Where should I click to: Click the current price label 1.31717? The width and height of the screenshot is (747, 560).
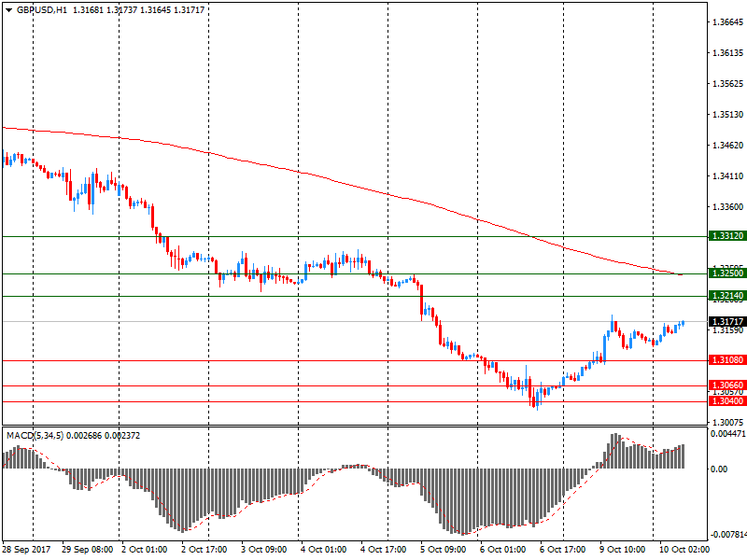(x=727, y=322)
